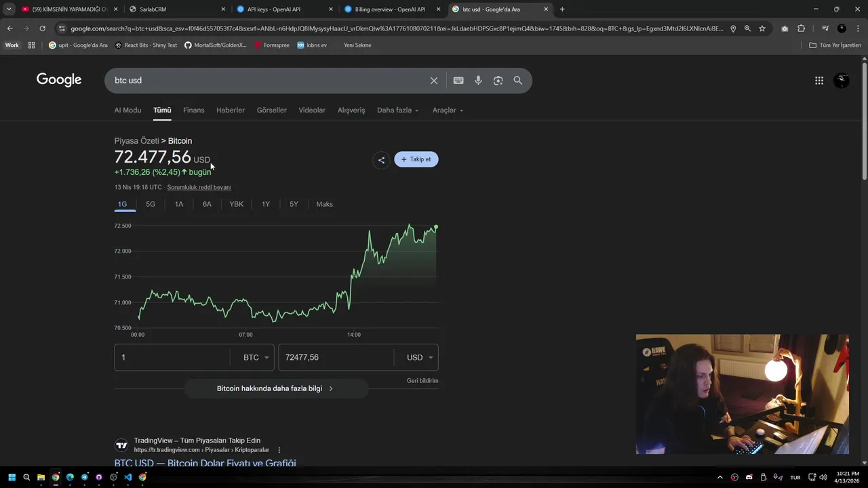Switch to the API keys - OpenAI API tab
The image size is (868, 488).
(285, 9)
